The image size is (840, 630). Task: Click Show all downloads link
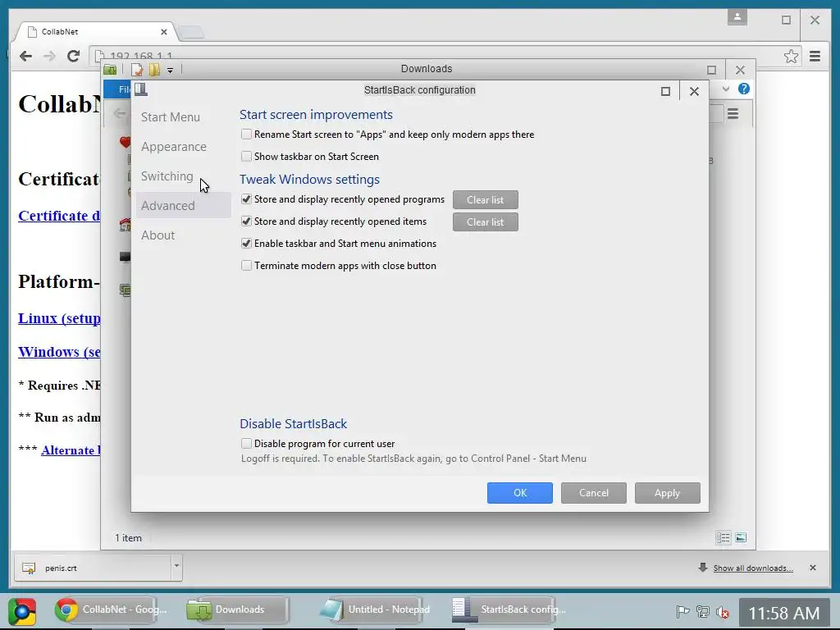coord(753,568)
